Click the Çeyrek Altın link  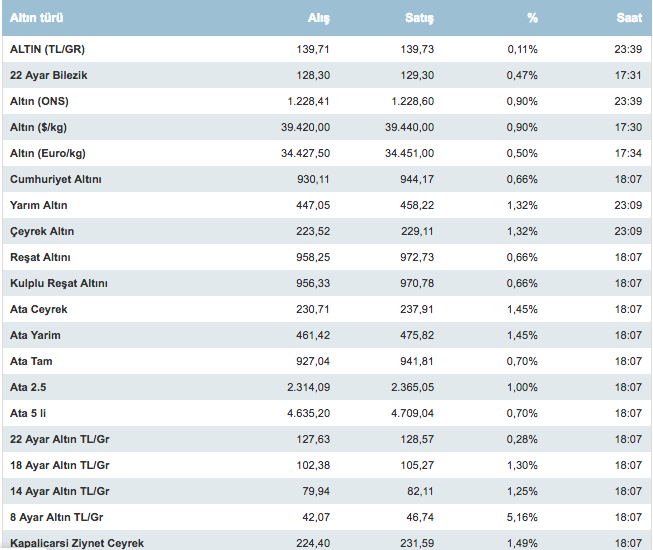[42, 231]
